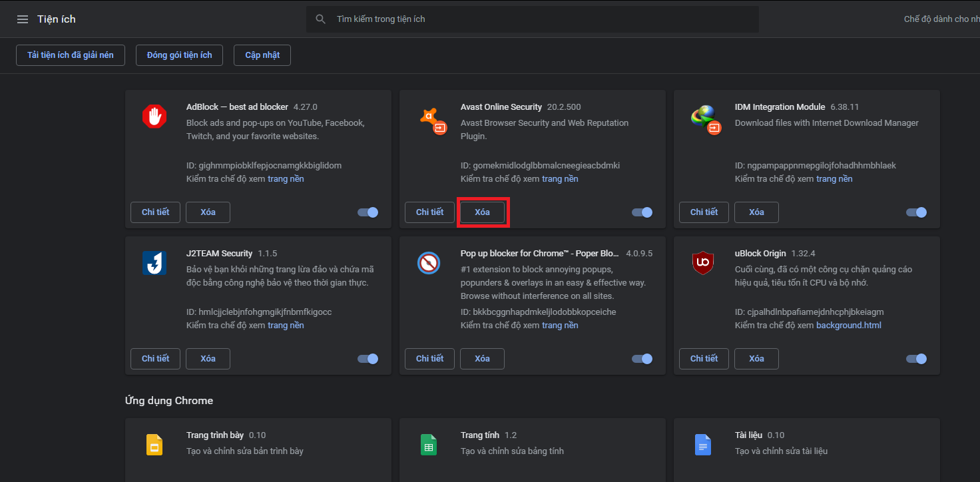
Task: Click Xóa on Avast Online Security
Action: coord(482,212)
